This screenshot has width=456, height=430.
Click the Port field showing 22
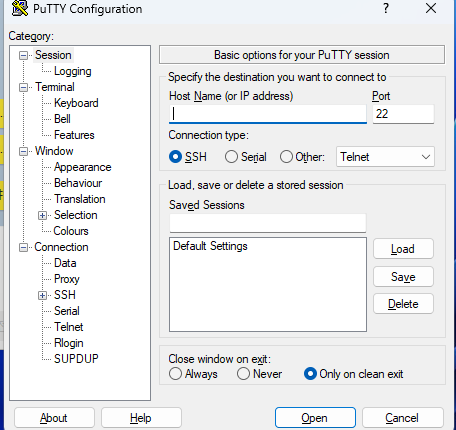[x=403, y=114]
